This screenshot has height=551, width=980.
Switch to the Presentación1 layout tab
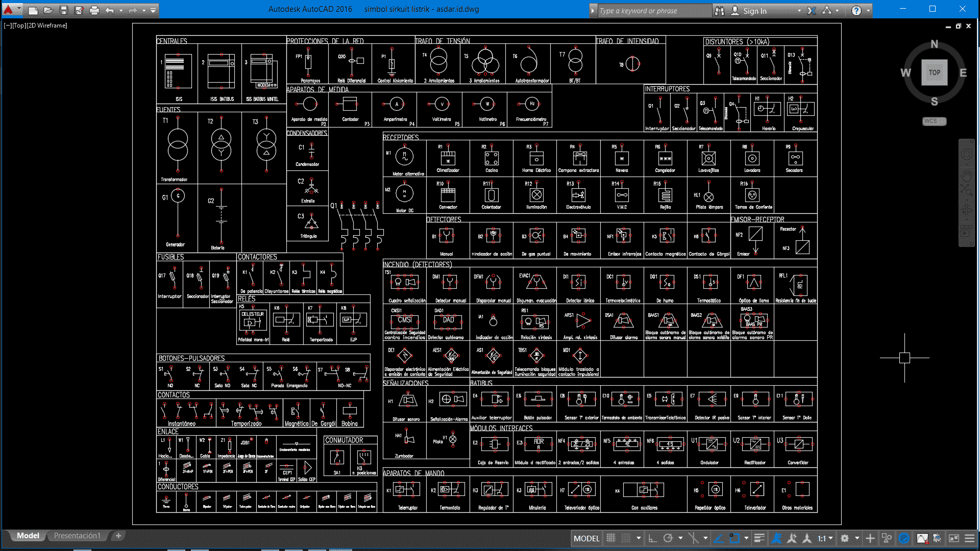[x=77, y=536]
